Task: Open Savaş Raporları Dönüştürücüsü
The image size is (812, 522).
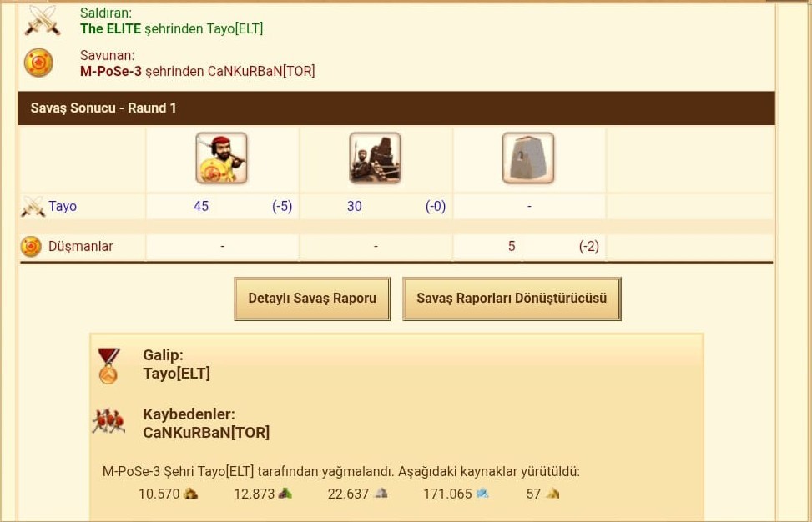Action: coord(512,299)
